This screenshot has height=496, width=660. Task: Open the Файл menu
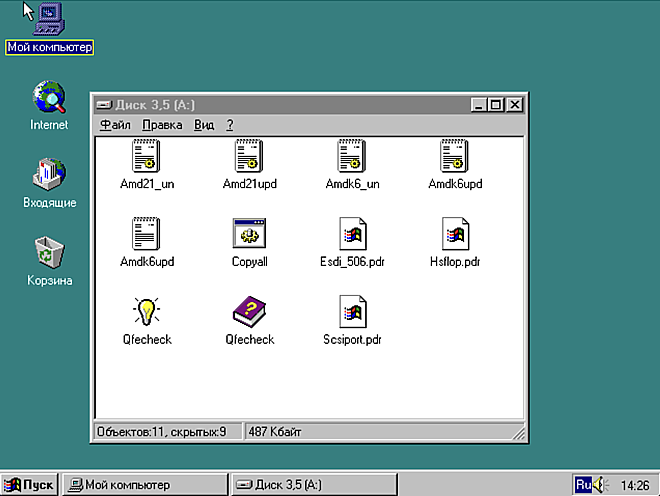[115, 125]
